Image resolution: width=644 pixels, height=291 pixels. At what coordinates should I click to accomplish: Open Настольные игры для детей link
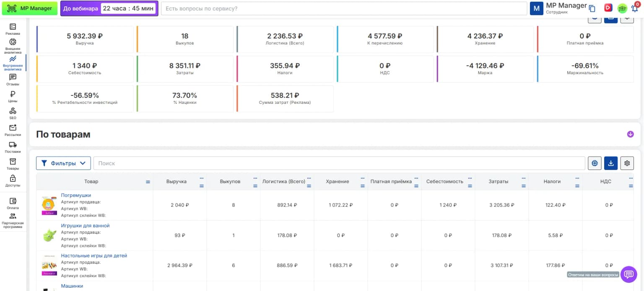point(94,255)
